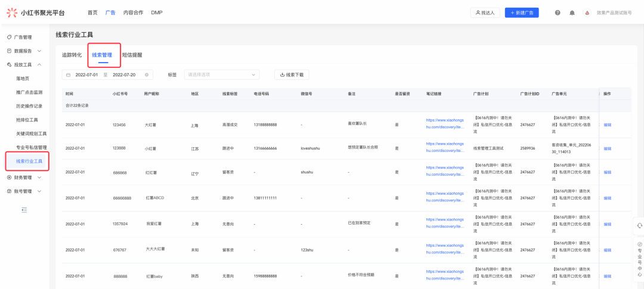
Task: Click the calendar icon in date picker
Action: 68,74
